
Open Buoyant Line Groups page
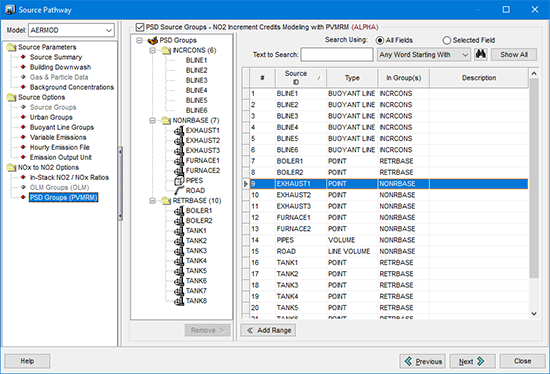pos(62,127)
